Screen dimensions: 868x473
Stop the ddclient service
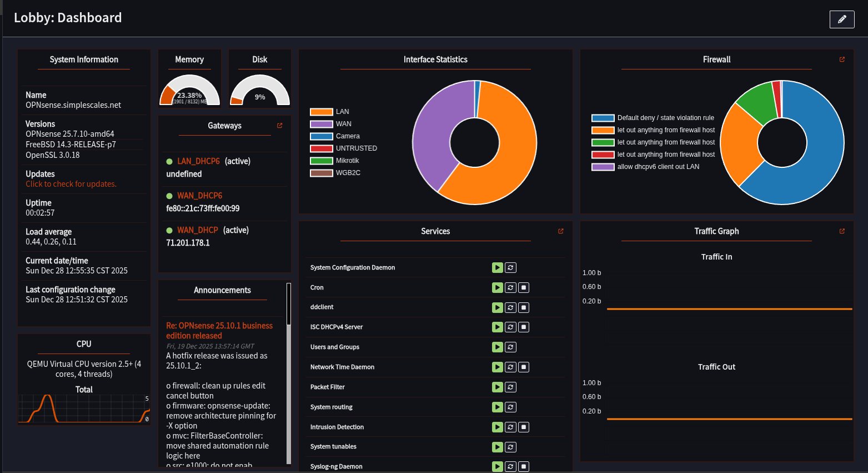point(524,308)
